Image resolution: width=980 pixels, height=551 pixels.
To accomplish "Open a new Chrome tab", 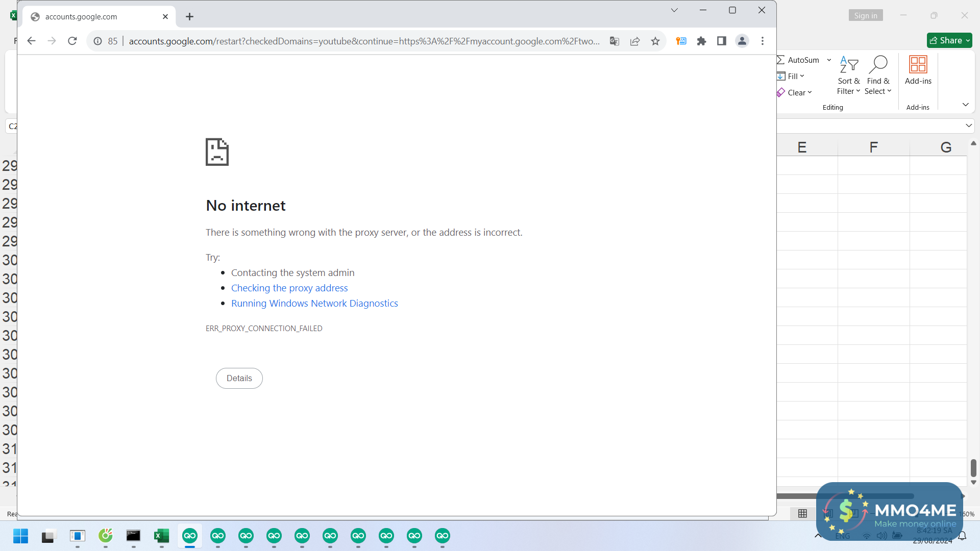I will pyautogui.click(x=189, y=17).
